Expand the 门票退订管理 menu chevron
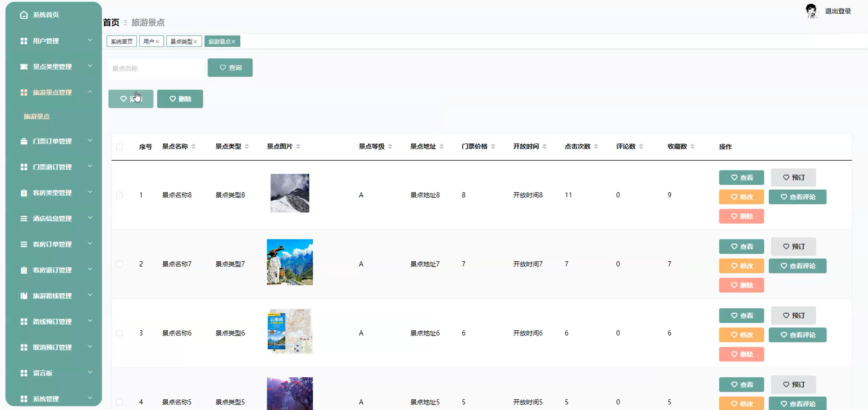This screenshot has height=410, width=868. tap(90, 166)
